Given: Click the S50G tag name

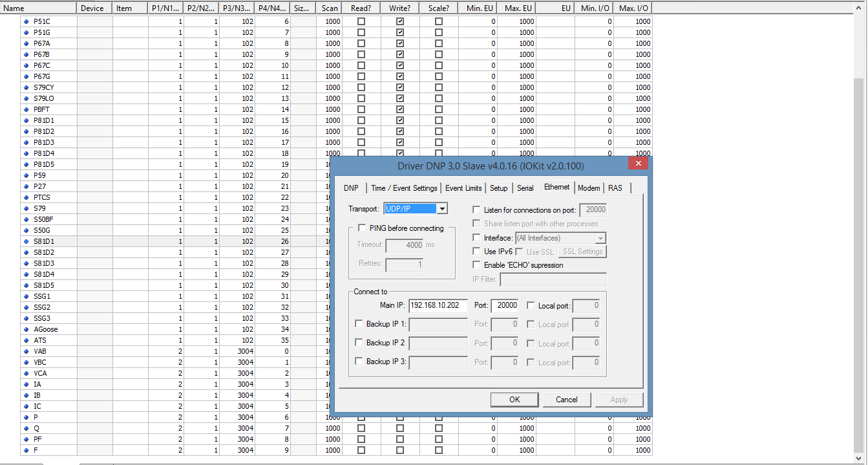Looking at the screenshot, I should tap(41, 230).
